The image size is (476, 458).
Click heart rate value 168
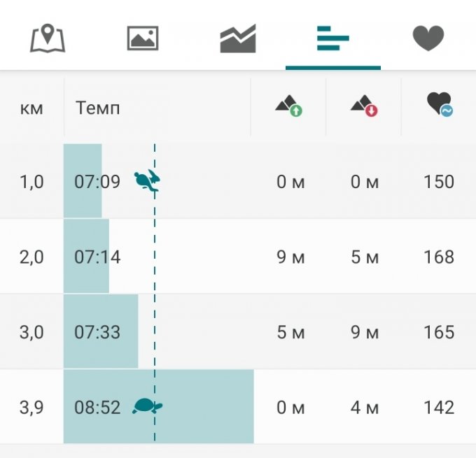click(x=439, y=257)
